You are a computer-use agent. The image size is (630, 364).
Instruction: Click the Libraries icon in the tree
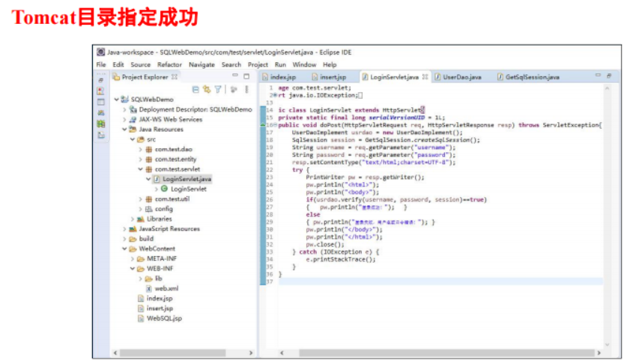pos(141,219)
